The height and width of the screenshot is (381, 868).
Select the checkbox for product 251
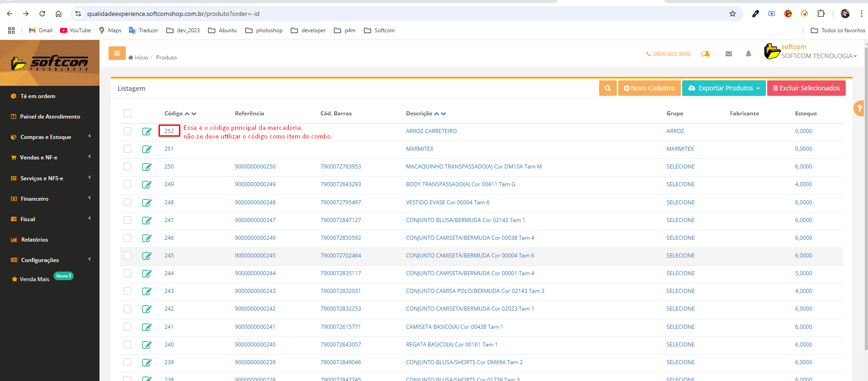click(127, 149)
